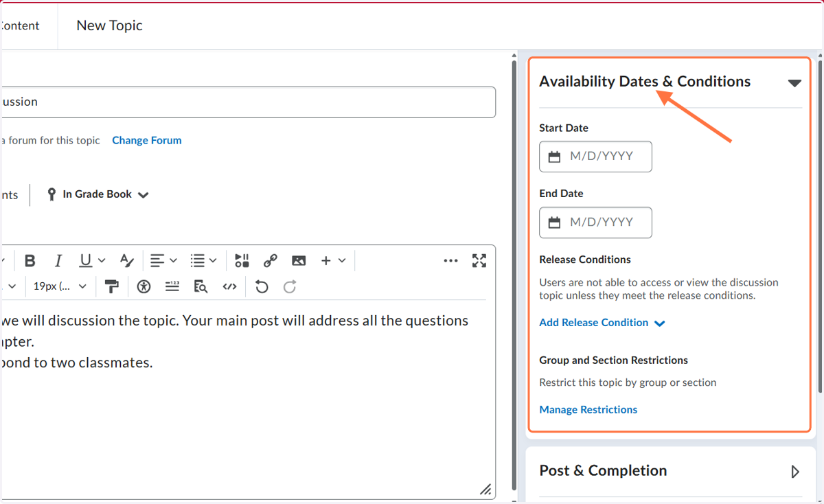Go back to the Content breadcrumb
The image size is (824, 504).
coord(20,25)
